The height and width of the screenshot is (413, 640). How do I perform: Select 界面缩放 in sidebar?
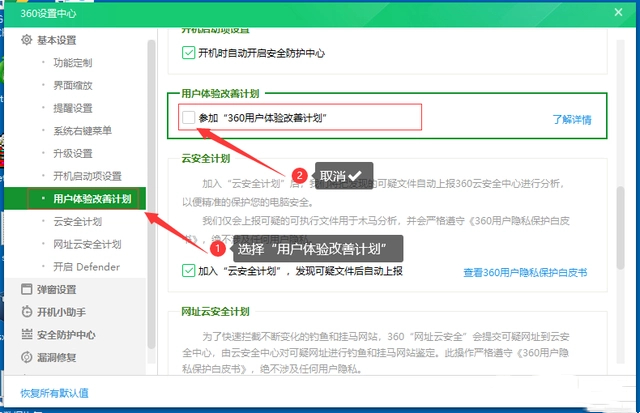[73, 85]
